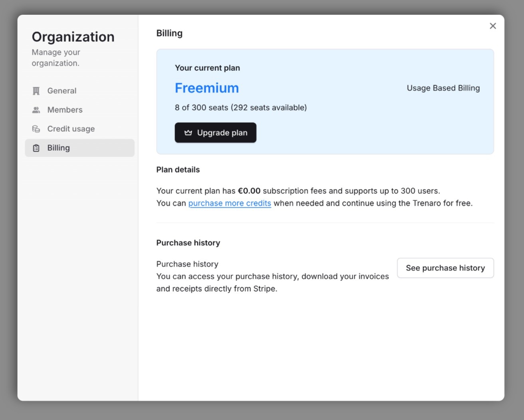524x420 pixels.
Task: Click the Purchase history section heading
Action: point(188,242)
